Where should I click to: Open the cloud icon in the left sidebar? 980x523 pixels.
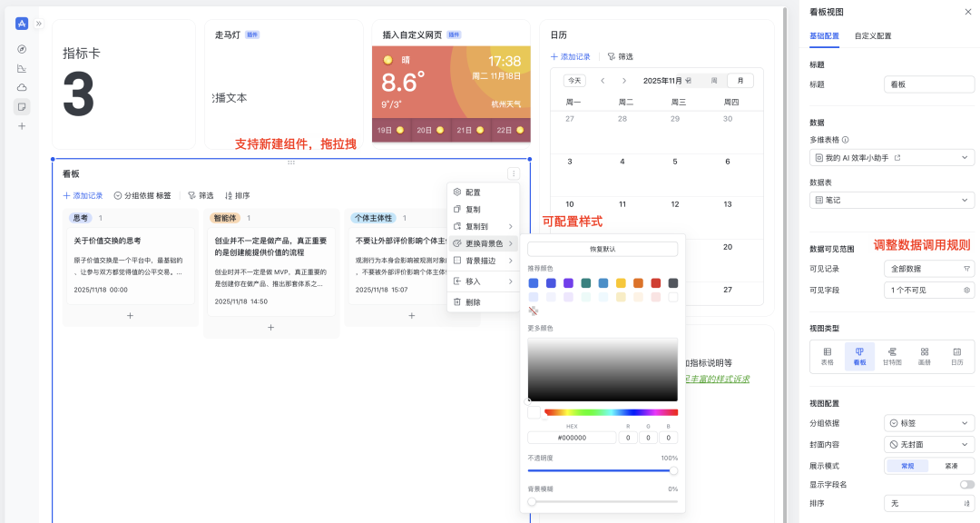[20, 86]
